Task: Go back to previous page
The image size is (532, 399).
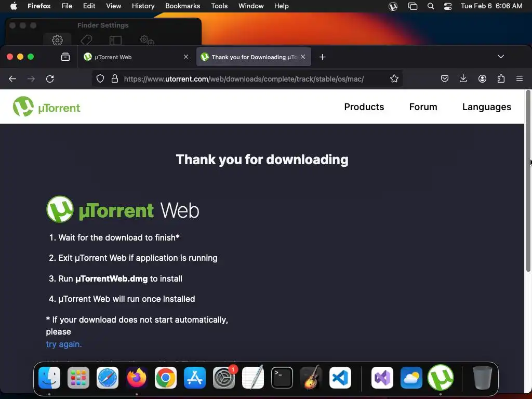Action: [x=12, y=79]
